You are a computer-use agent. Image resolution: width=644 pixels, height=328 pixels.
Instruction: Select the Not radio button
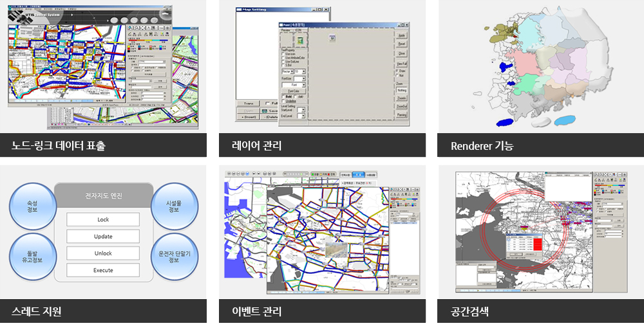point(397,75)
